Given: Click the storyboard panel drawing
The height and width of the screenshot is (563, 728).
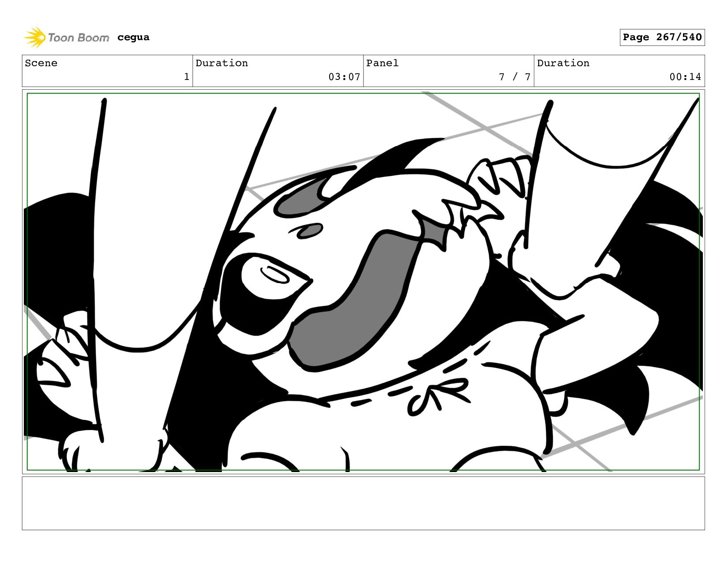Looking at the screenshot, I should coord(363,282).
